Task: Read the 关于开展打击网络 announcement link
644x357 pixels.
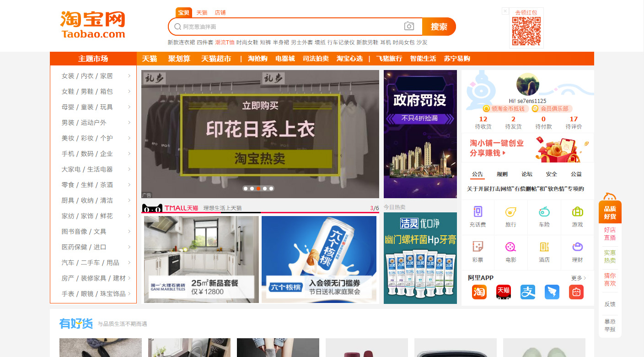Action: (x=526, y=189)
